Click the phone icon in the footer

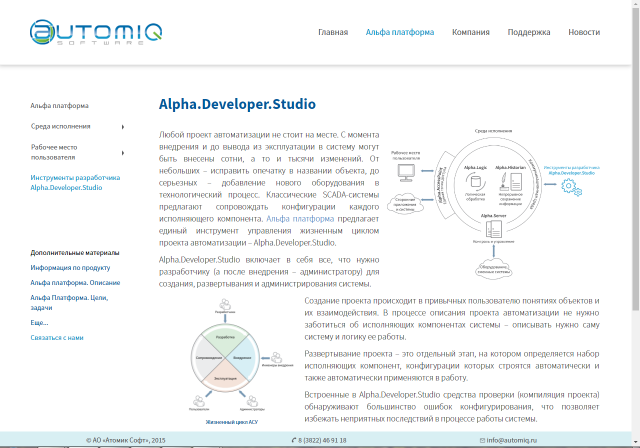click(x=294, y=440)
